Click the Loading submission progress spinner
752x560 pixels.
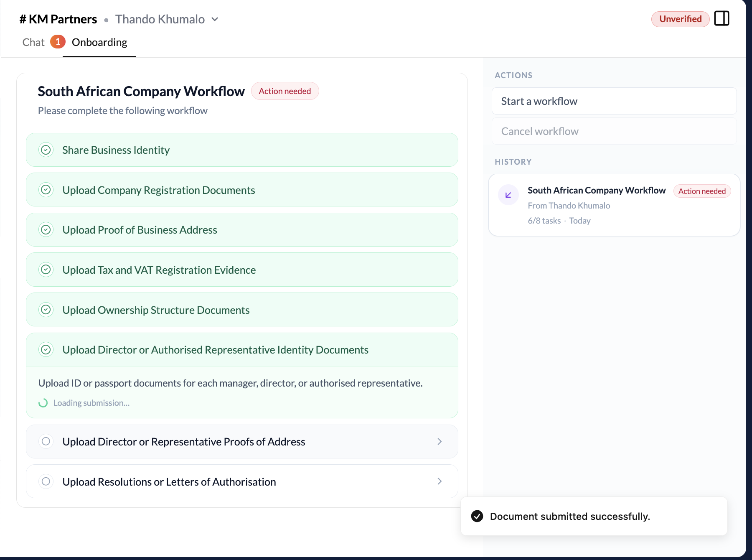tap(43, 402)
